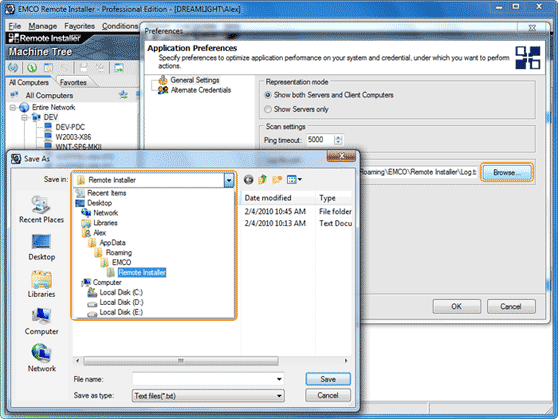This screenshot has height=419, width=558.
Task: Click icon at right of All Computers header
Action: [x=123, y=95]
